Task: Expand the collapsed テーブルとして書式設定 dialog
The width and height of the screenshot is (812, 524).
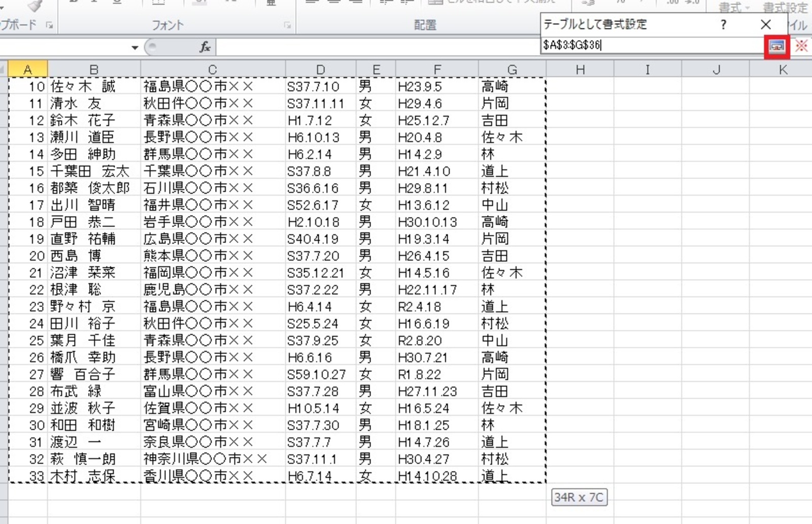Action: coord(776,46)
